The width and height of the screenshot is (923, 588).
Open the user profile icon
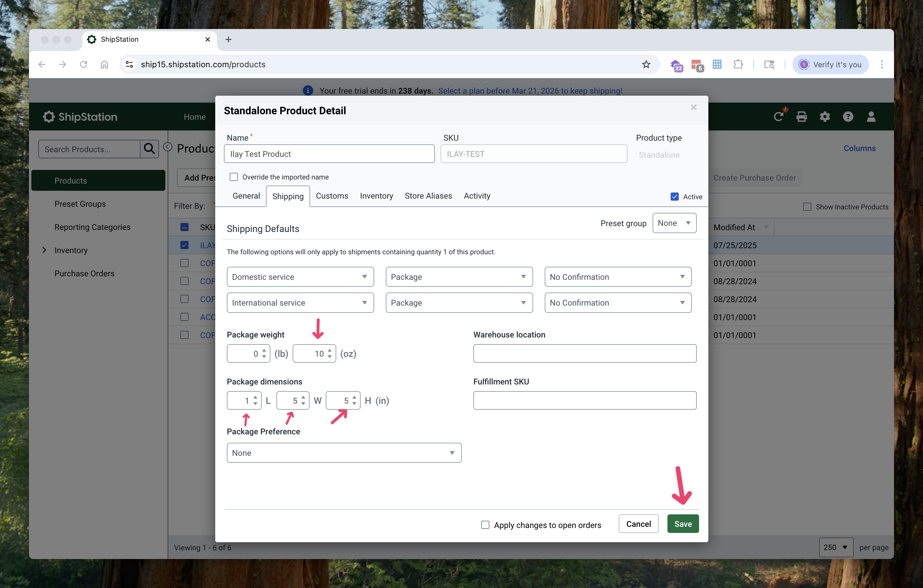[x=871, y=117]
